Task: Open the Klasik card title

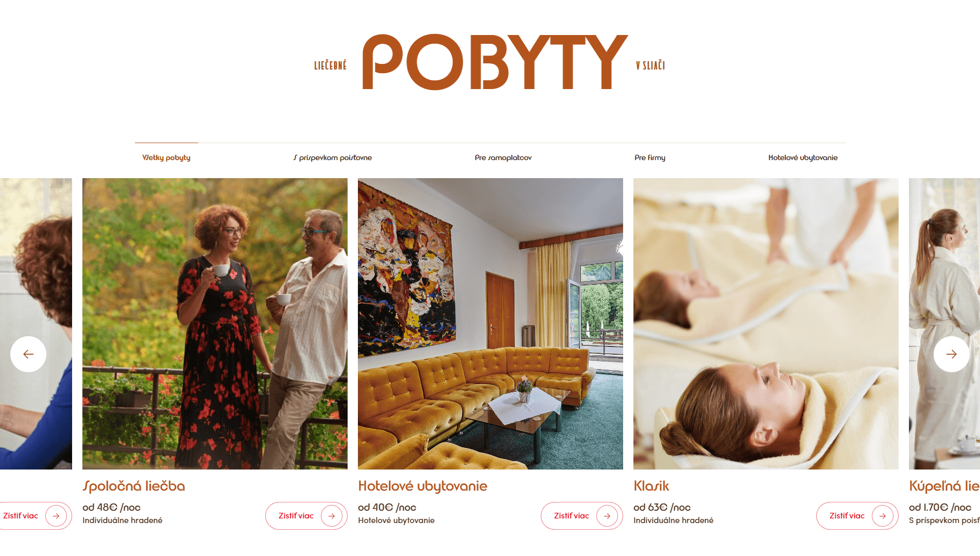Action: 651,486
